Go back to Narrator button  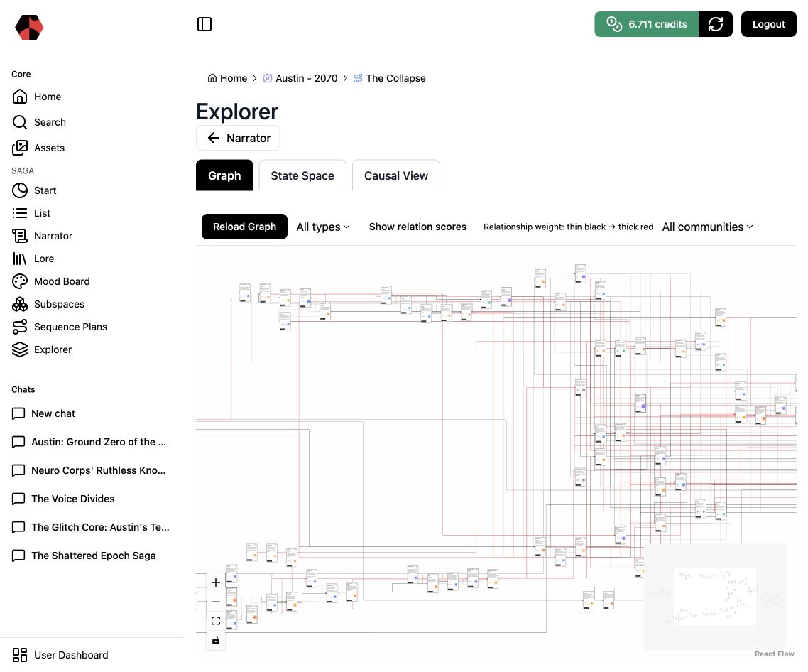pos(238,138)
